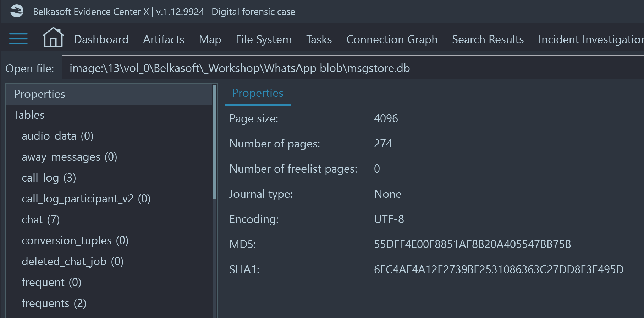Select the Properties tab in right pane
The height and width of the screenshot is (318, 644).
258,93
